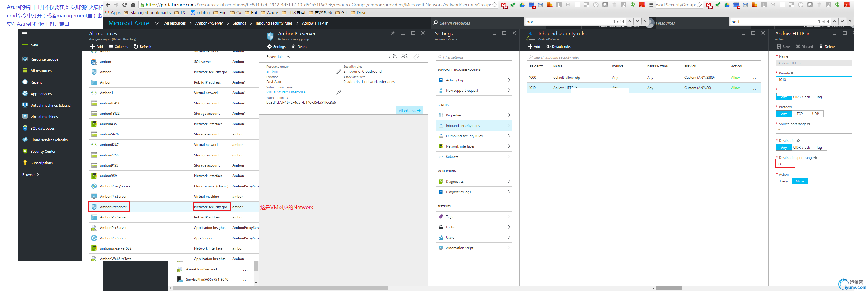Click Add in All resources blade
This screenshot has height=292, width=868.
97,46
